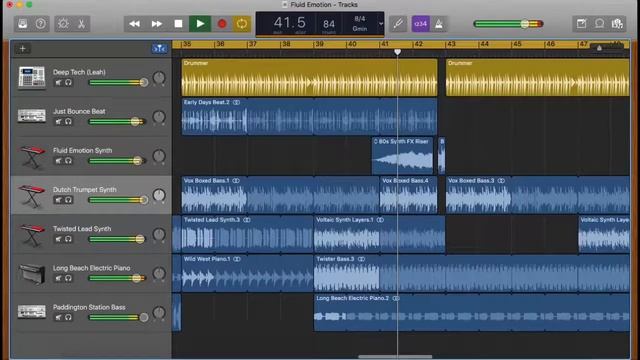This screenshot has width=640, height=360.
Task: Select Vox Boxed Bass.4 region
Action: tap(408, 195)
